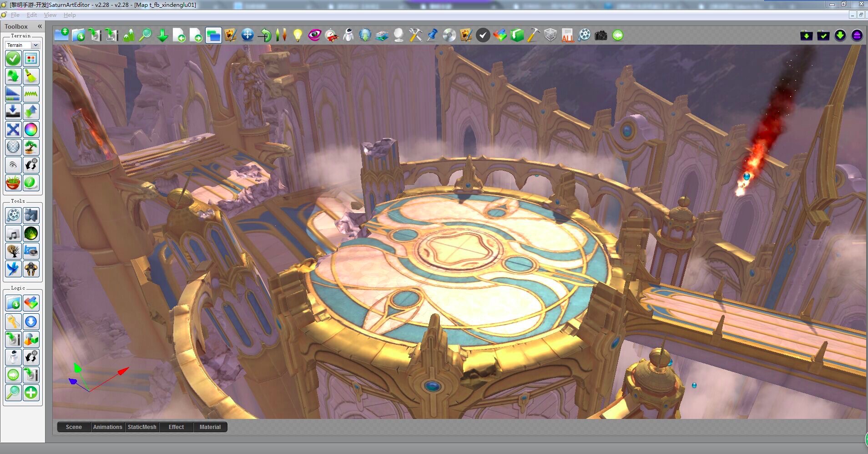Open the Edit menu
Image resolution: width=868 pixels, height=454 pixels.
(x=31, y=15)
